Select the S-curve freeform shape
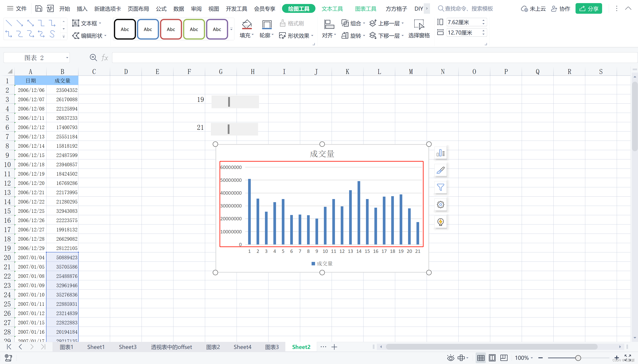 [x=52, y=34]
